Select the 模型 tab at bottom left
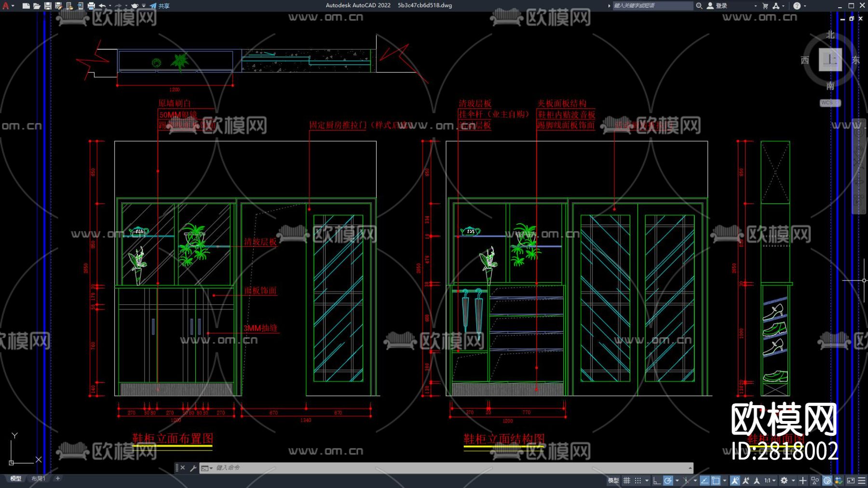 tap(16, 478)
